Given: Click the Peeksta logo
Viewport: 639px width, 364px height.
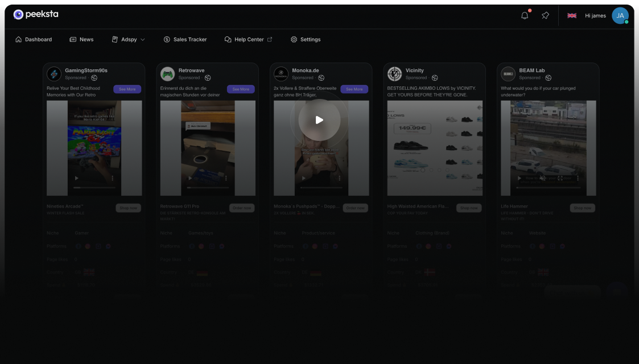Looking at the screenshot, I should coord(36,14).
